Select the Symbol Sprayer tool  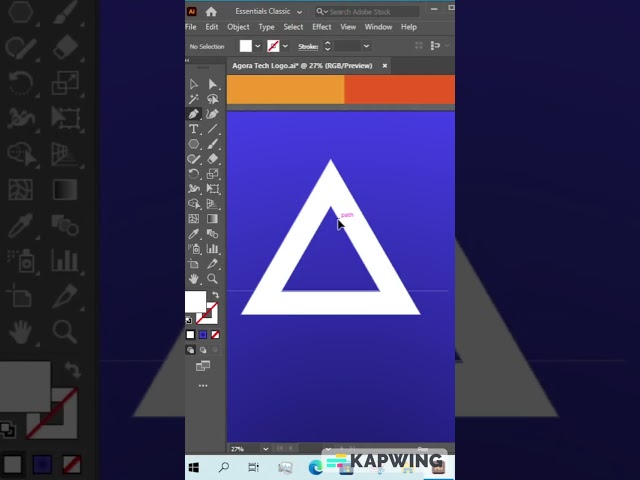pos(193,249)
